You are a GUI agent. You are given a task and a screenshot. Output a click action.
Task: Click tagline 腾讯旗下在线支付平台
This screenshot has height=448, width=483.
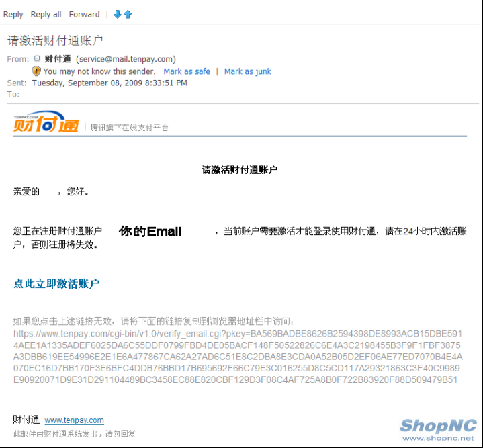coord(130,128)
